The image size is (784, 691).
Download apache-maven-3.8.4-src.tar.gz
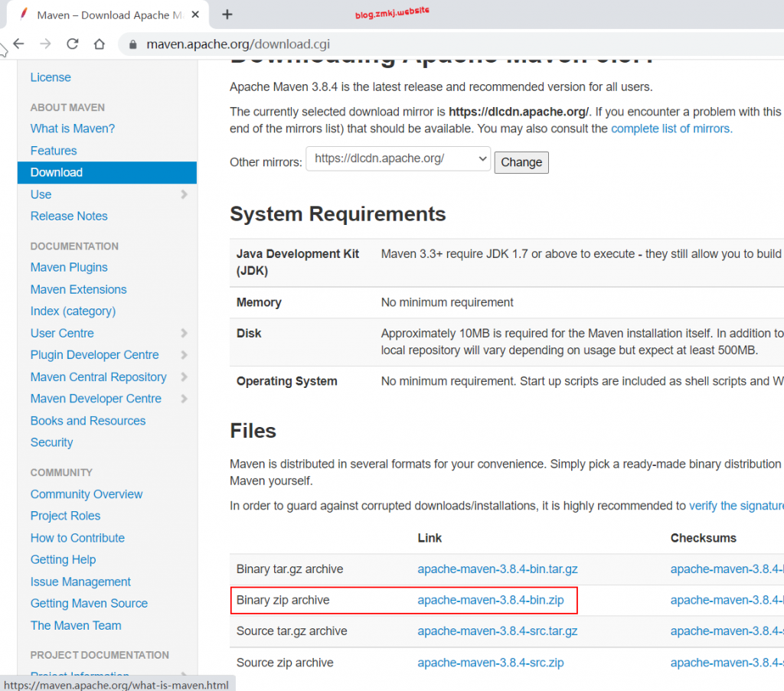498,631
